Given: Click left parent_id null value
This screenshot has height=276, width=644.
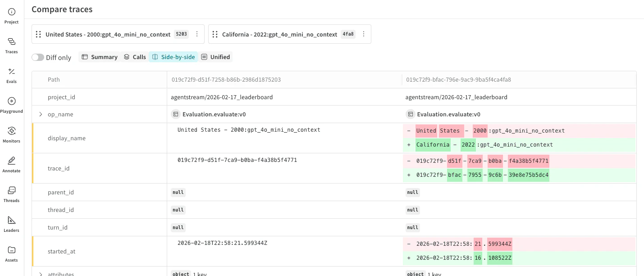Looking at the screenshot, I should coord(178,192).
